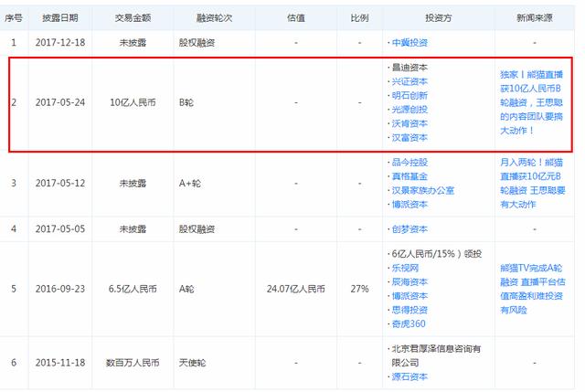The image size is (585, 392).
Task: Click the 交易金额 column header
Action: click(x=133, y=17)
